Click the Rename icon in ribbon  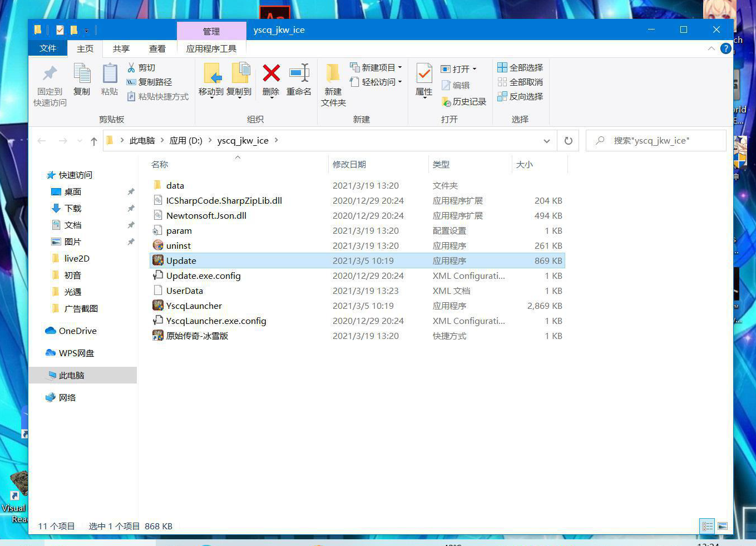[299, 73]
